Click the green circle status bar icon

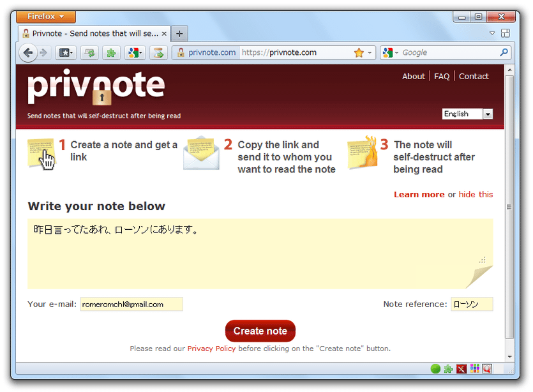435,368
